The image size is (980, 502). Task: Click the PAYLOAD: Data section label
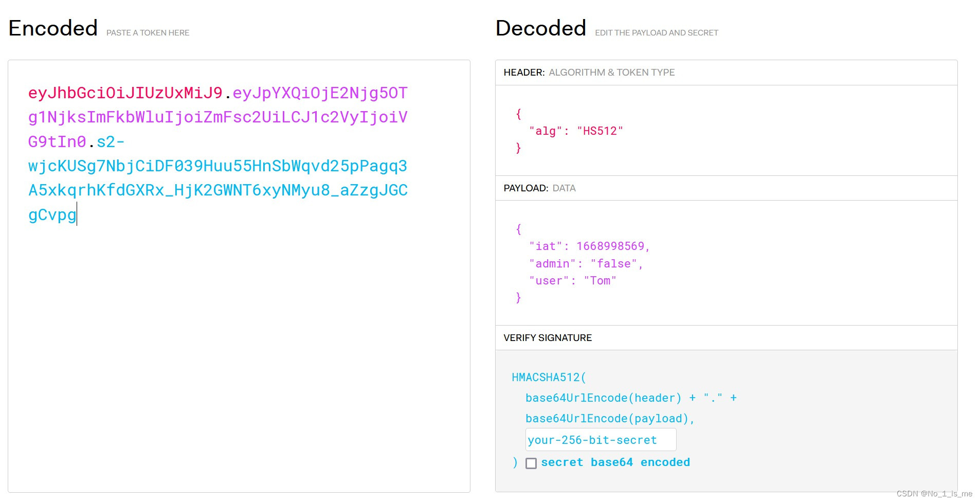(x=539, y=188)
